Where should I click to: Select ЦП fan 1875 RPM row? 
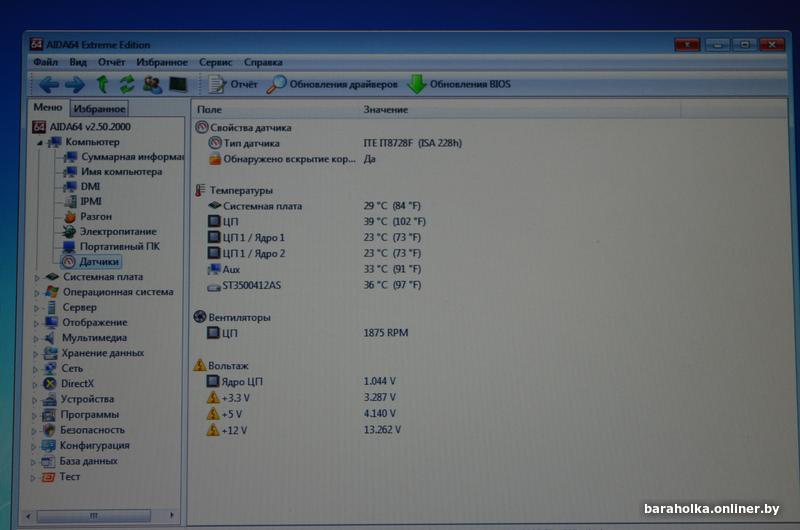point(308,333)
